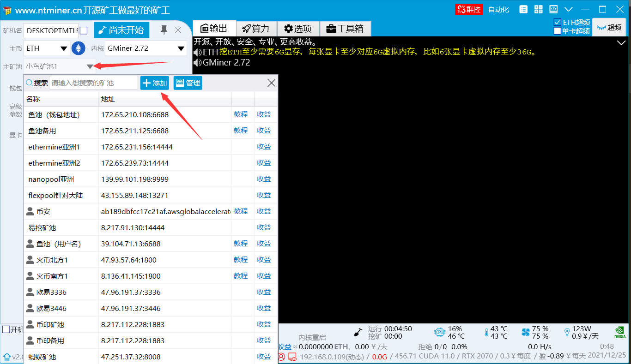631x364 pixels.
Task: Open 收益 link for ethermine亚洲2
Action: (264, 163)
